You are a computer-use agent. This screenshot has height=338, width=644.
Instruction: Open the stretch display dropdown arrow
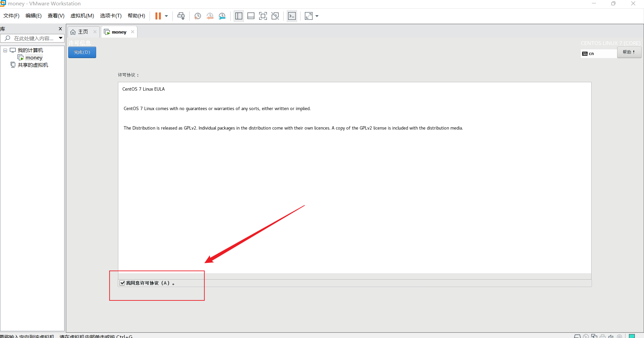317,16
